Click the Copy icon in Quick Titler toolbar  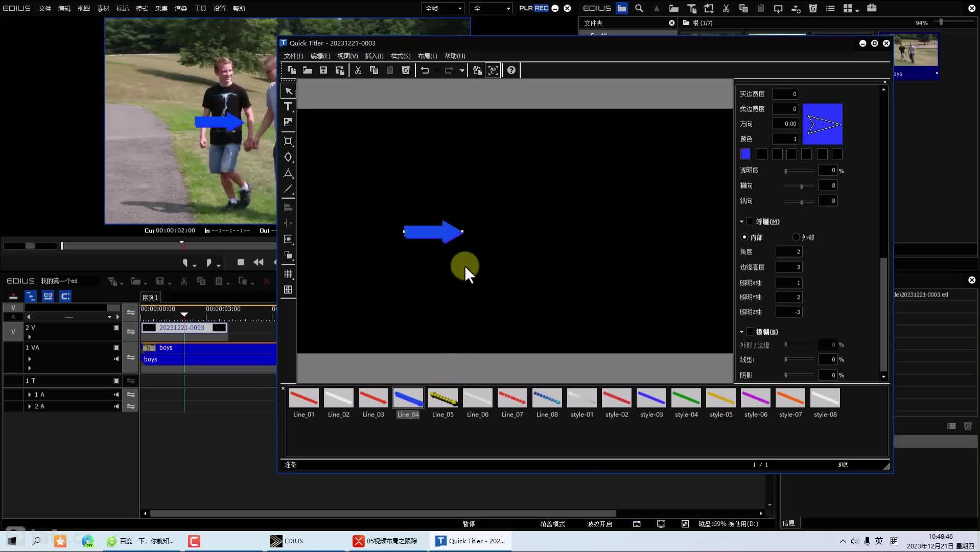[x=374, y=70]
